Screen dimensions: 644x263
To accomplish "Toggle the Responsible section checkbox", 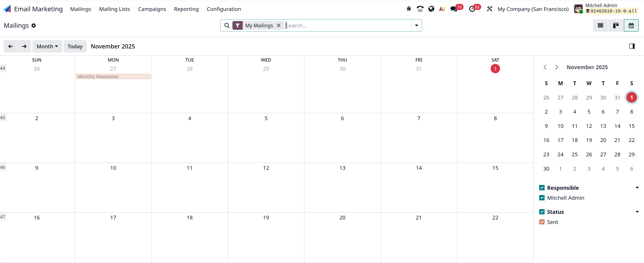I will click(542, 188).
